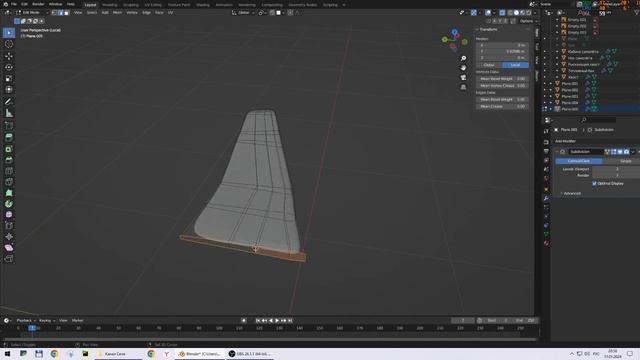The height and width of the screenshot is (360, 640).
Task: Click the play animation button
Action: [277, 321]
